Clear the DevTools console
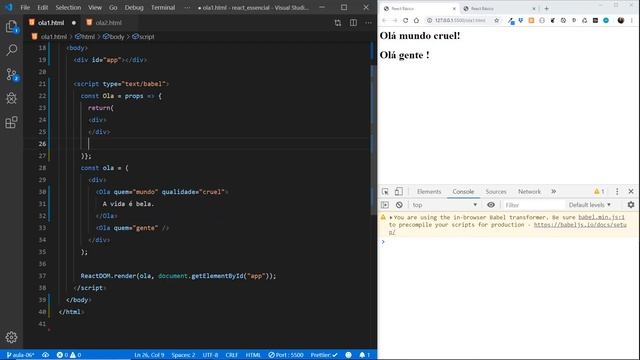640x360 pixels. tap(399, 205)
